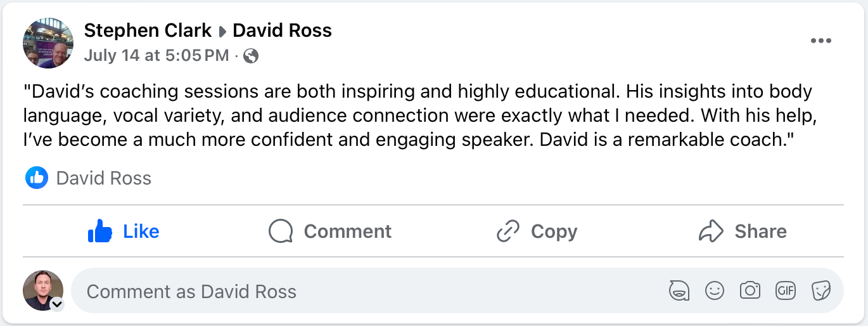Image resolution: width=868 pixels, height=326 pixels.
Task: Click the blue like reaction icon
Action: point(36,178)
